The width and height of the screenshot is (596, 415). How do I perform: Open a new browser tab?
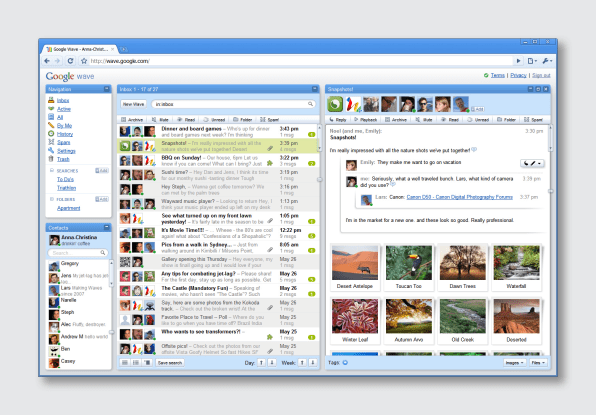point(124,49)
